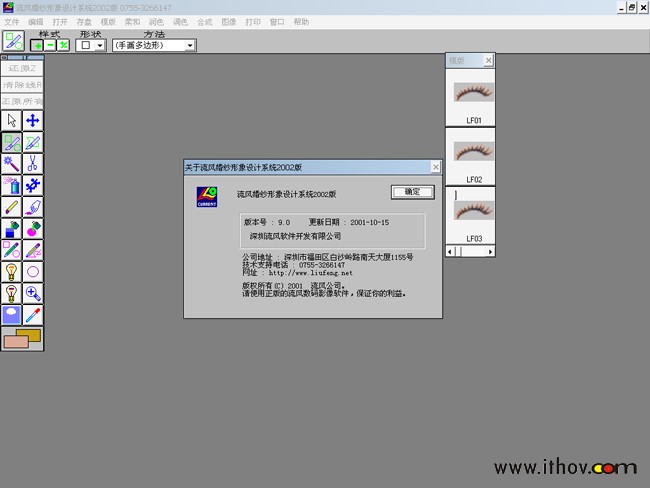Open the 打印 menu
The width and height of the screenshot is (650, 488).
point(253,22)
